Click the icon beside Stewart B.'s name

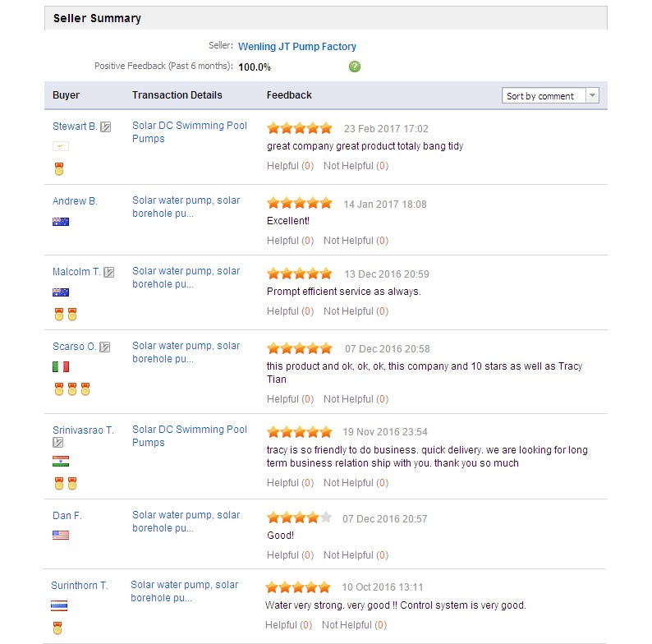(106, 127)
